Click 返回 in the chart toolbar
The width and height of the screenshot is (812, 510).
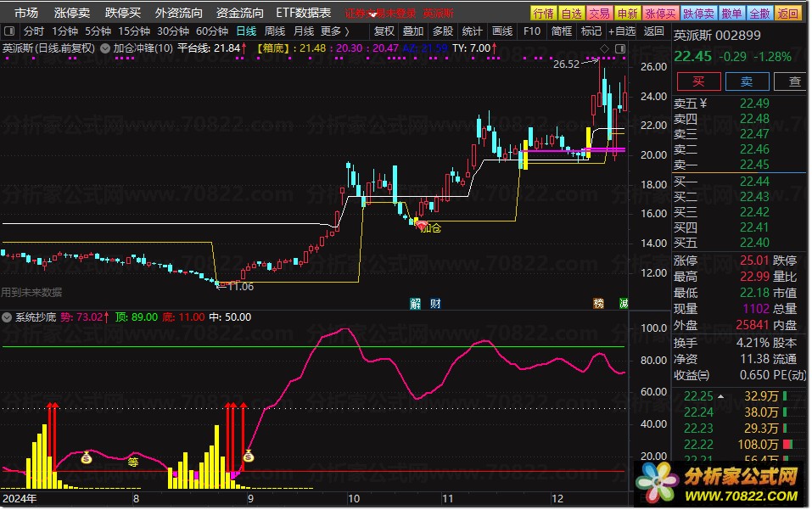point(653,31)
